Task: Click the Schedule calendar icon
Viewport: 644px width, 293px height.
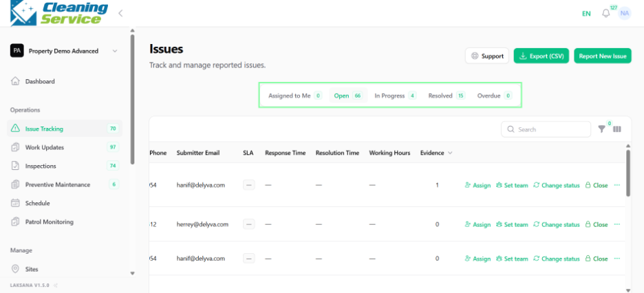Action: (x=15, y=203)
